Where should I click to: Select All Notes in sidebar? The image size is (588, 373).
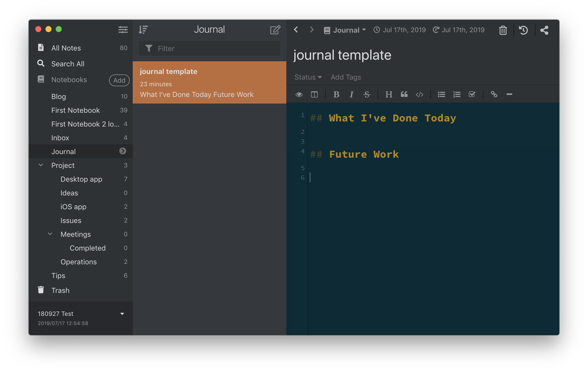[66, 47]
